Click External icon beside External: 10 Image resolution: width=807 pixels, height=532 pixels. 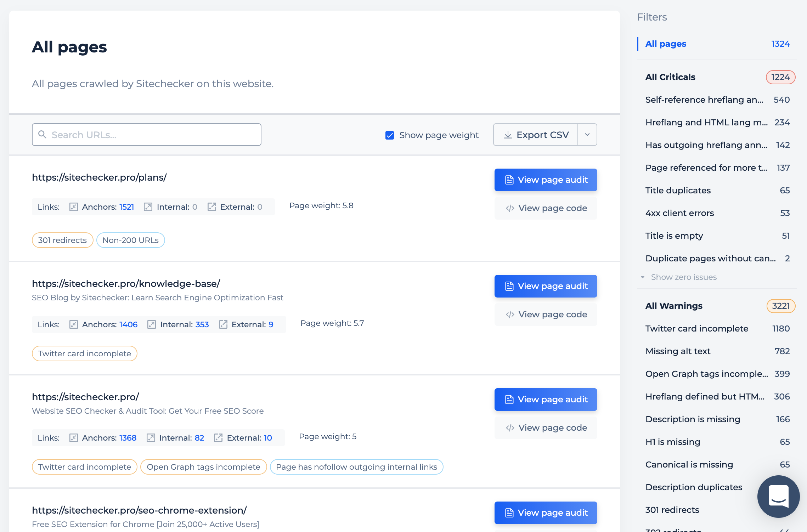218,438
